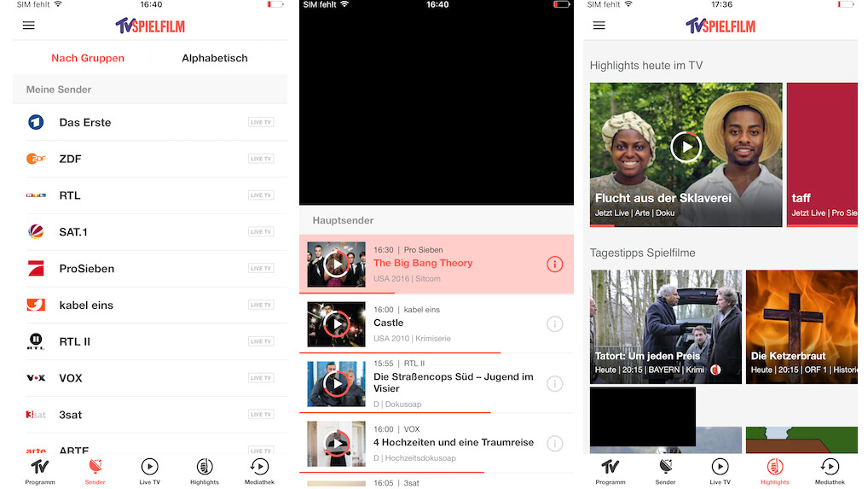
Task: Show info for Die Straßencops Süd
Action: point(555,384)
